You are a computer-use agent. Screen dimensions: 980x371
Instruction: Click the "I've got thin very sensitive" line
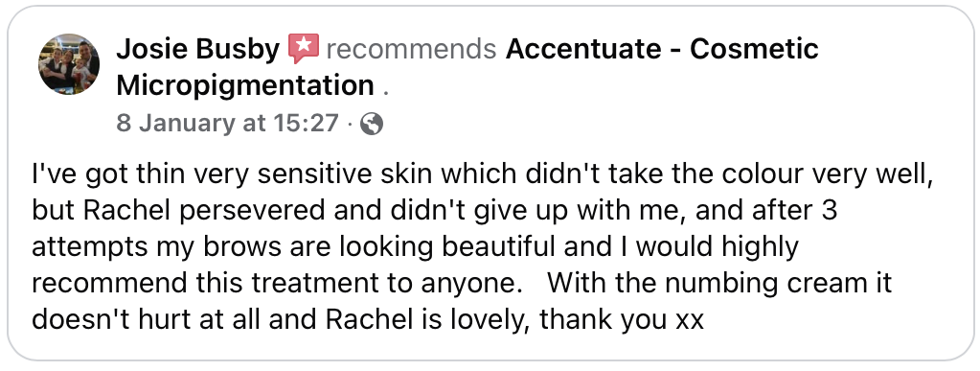[481, 174]
